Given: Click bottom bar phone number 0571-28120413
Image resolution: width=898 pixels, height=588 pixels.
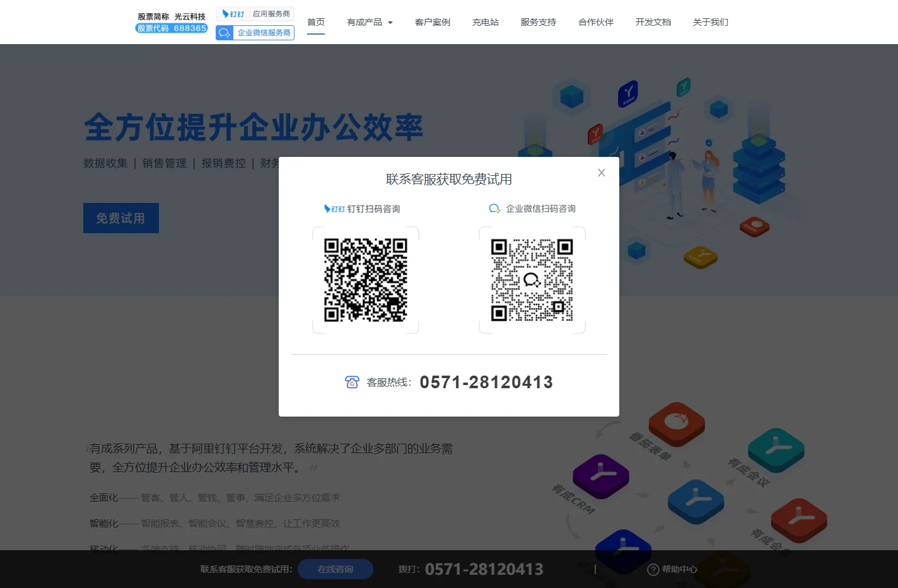Looking at the screenshot, I should tap(484, 569).
